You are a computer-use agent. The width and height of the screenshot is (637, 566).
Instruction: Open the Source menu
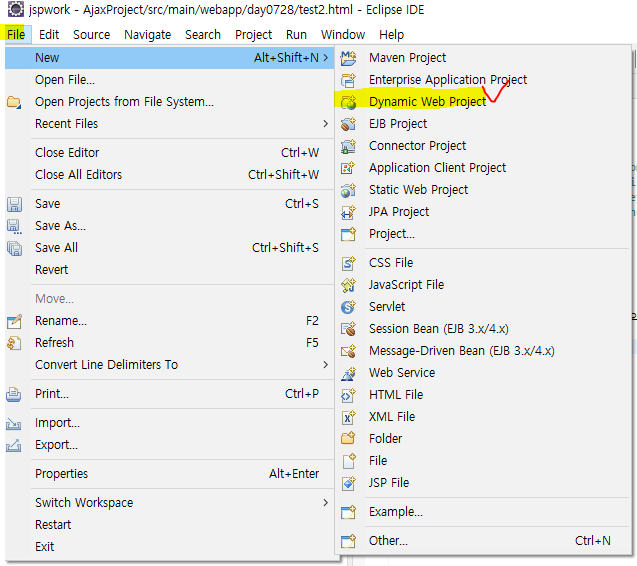91,35
